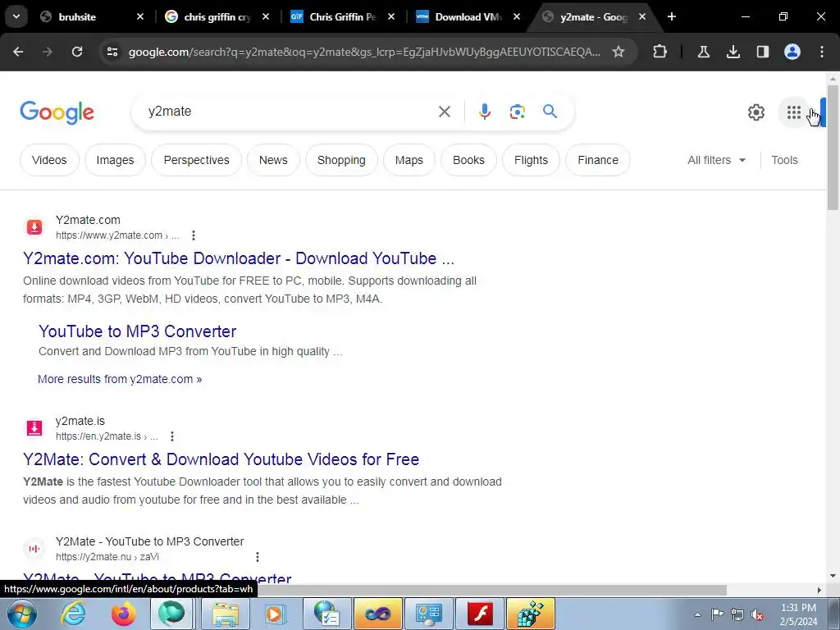840x630 pixels.
Task: Filter results by Shopping
Action: click(341, 160)
